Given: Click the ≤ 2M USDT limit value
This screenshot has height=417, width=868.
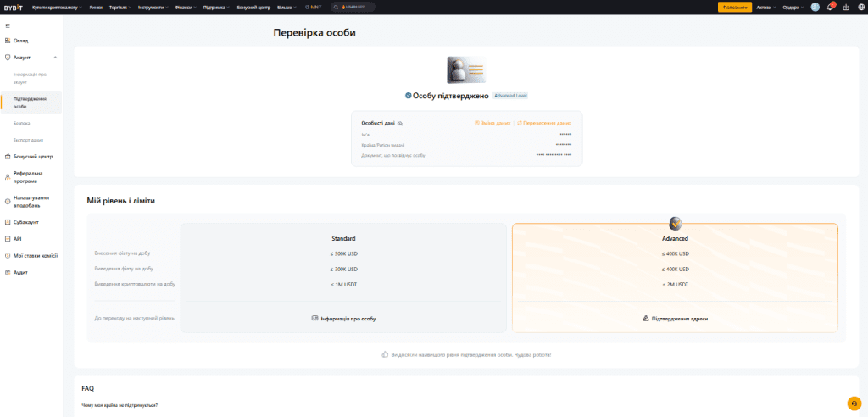Looking at the screenshot, I should 676,285.
